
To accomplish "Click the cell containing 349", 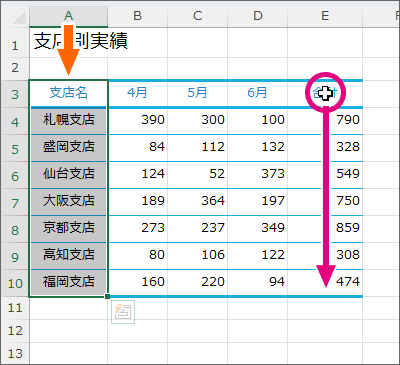I will click(258, 229).
